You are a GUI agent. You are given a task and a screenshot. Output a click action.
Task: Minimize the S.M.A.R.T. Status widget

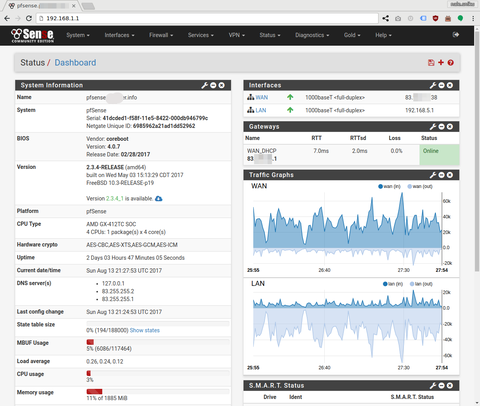click(x=441, y=386)
